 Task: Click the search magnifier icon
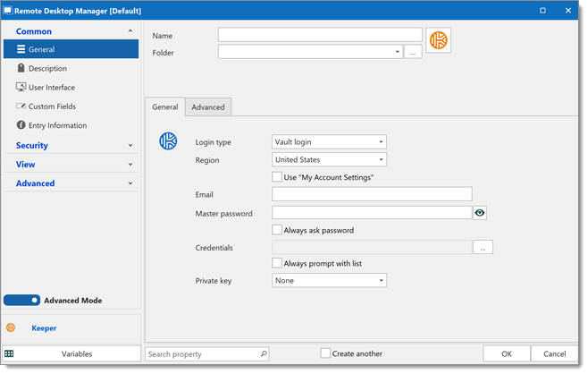pos(264,353)
